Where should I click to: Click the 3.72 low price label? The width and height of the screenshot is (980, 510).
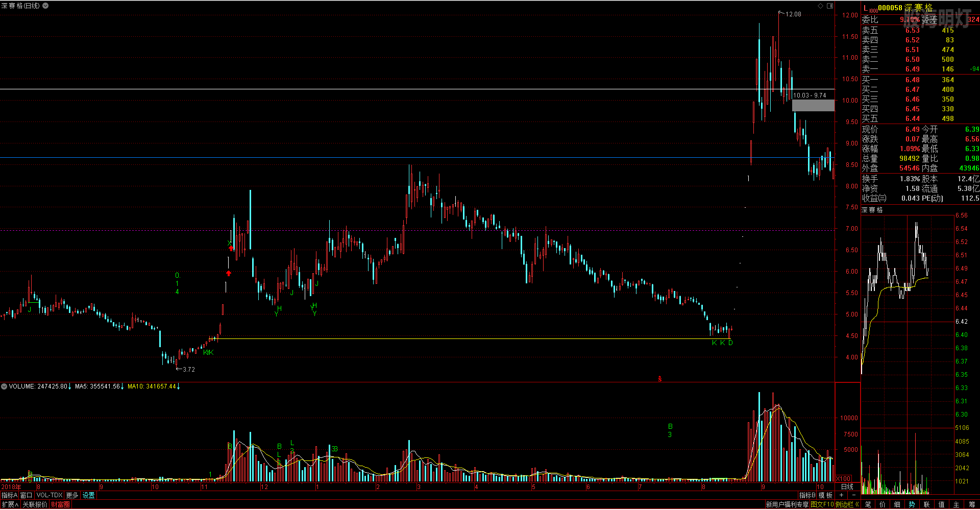point(189,369)
